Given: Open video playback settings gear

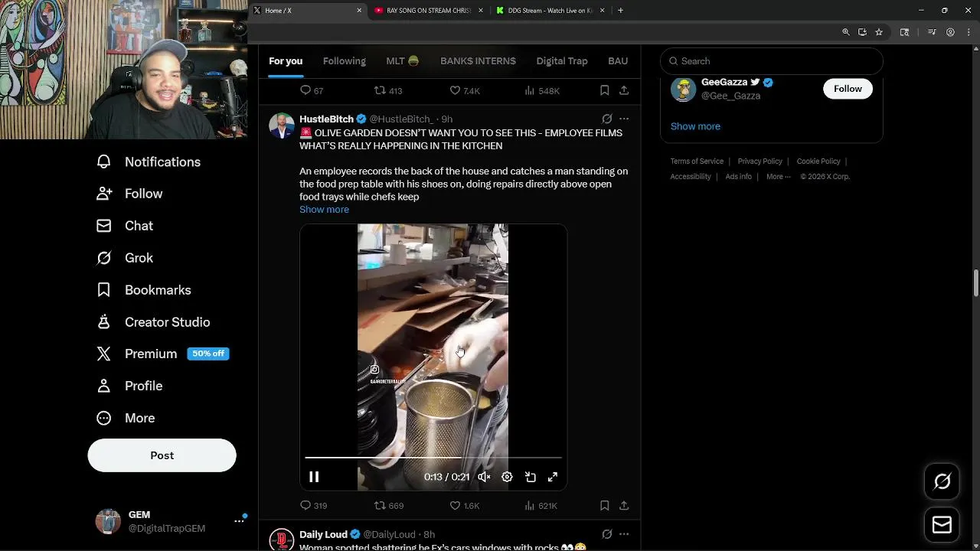Looking at the screenshot, I should click(507, 477).
